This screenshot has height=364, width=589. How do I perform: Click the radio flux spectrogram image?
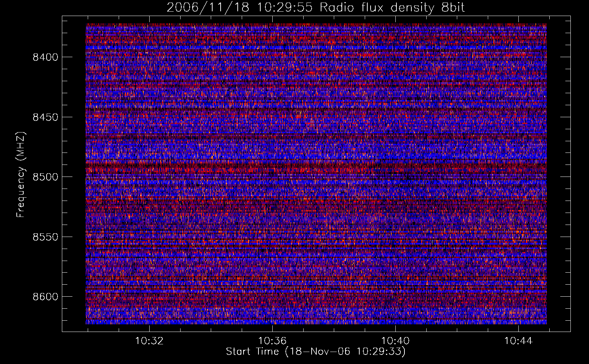(316, 174)
